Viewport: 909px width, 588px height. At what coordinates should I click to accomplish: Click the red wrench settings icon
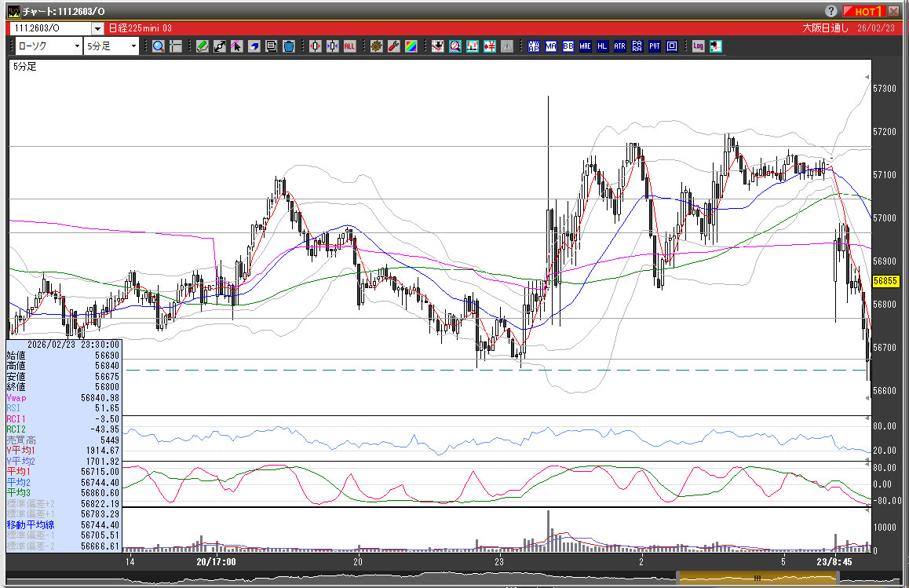point(394,46)
